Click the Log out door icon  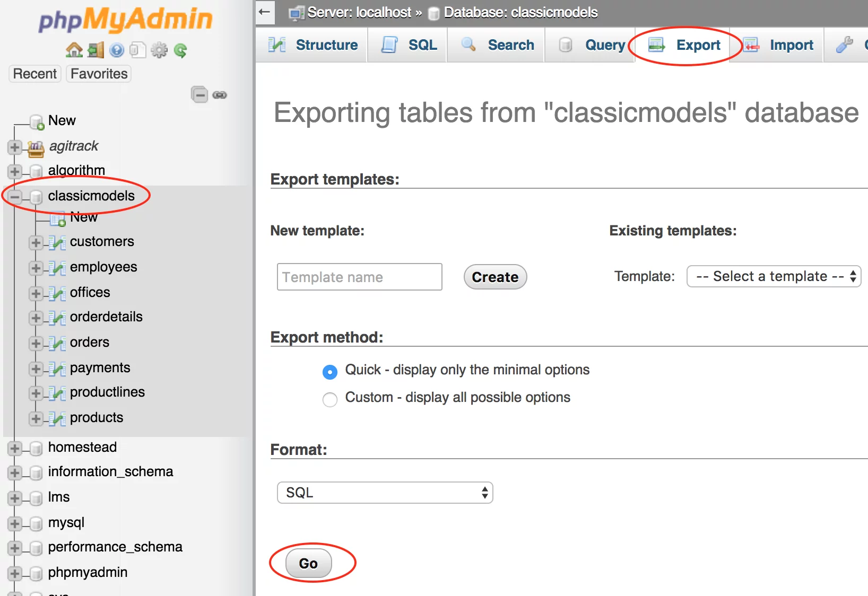point(96,50)
